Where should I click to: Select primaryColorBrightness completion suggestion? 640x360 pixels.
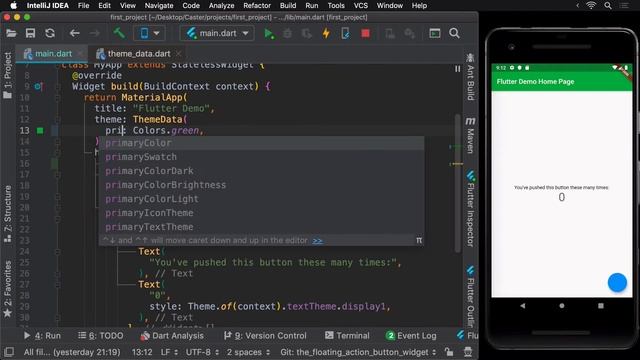coord(261,185)
